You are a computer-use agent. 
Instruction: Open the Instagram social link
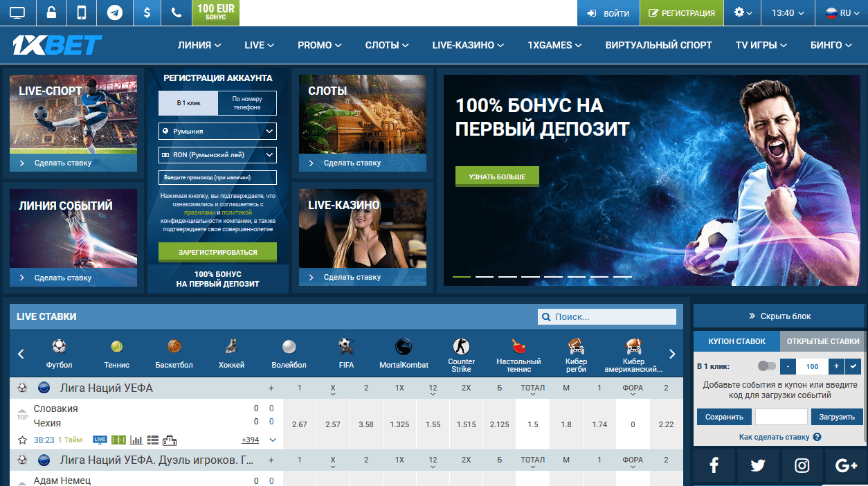(x=802, y=465)
